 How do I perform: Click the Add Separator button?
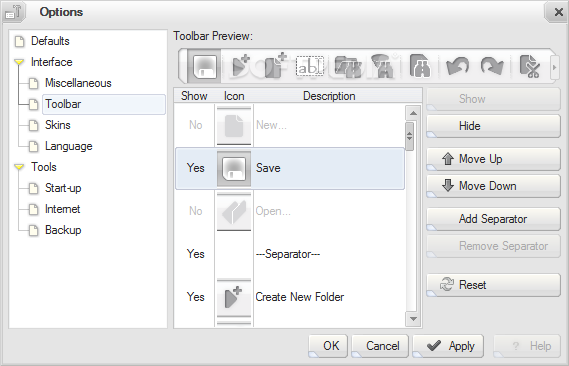(x=494, y=219)
